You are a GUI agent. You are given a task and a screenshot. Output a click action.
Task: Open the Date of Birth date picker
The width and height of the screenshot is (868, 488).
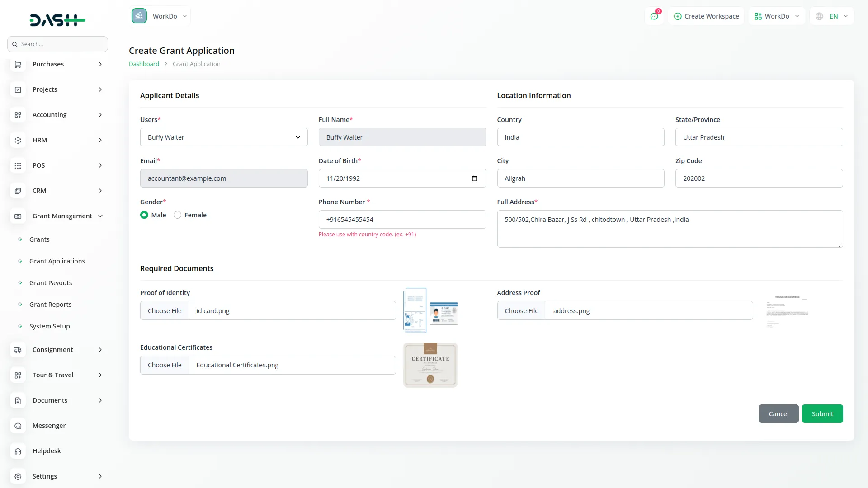[475, 178]
